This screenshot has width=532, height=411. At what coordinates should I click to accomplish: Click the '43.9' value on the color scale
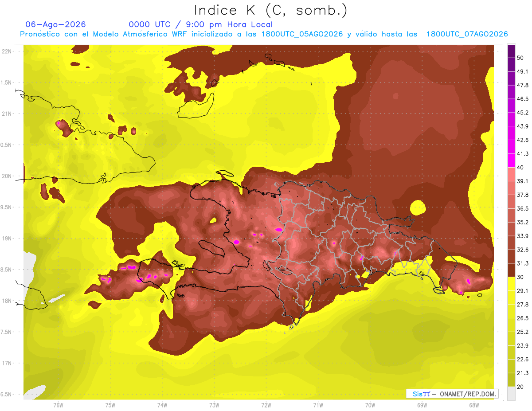pyautogui.click(x=522, y=126)
